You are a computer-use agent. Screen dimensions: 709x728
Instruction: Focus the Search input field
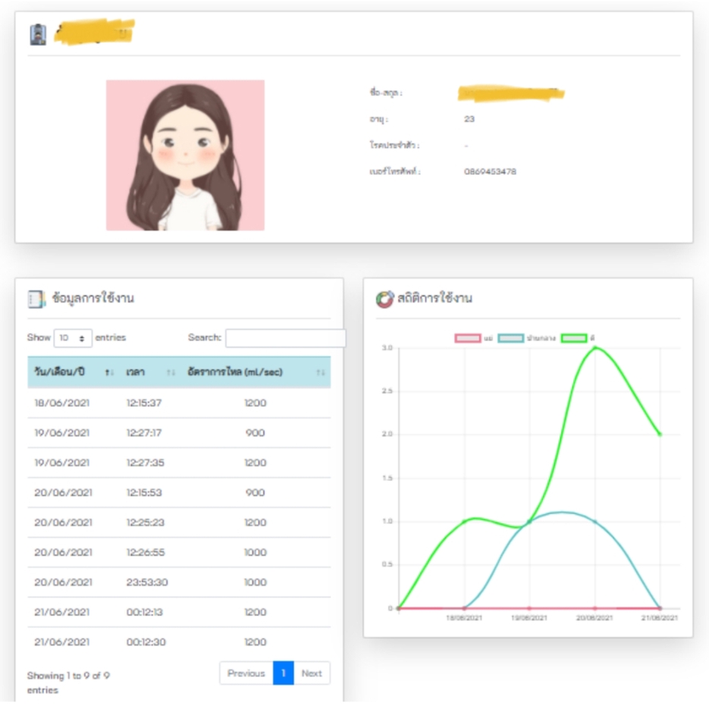coord(286,338)
